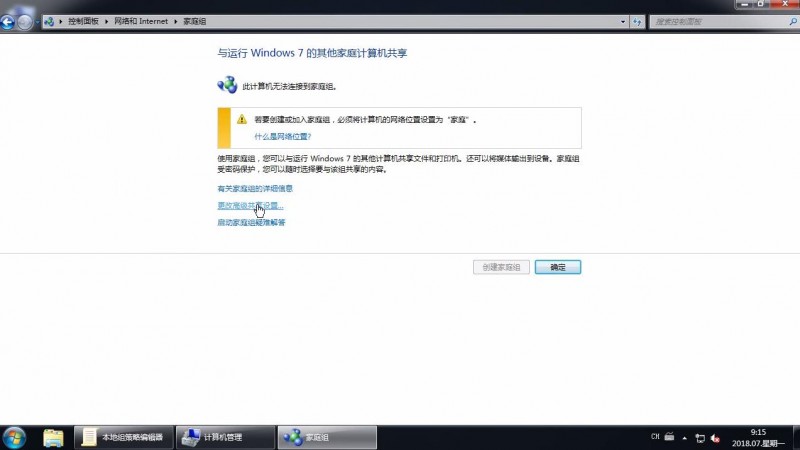Close the 家庭组 window
The width and height of the screenshot is (800, 450).
click(x=785, y=4)
